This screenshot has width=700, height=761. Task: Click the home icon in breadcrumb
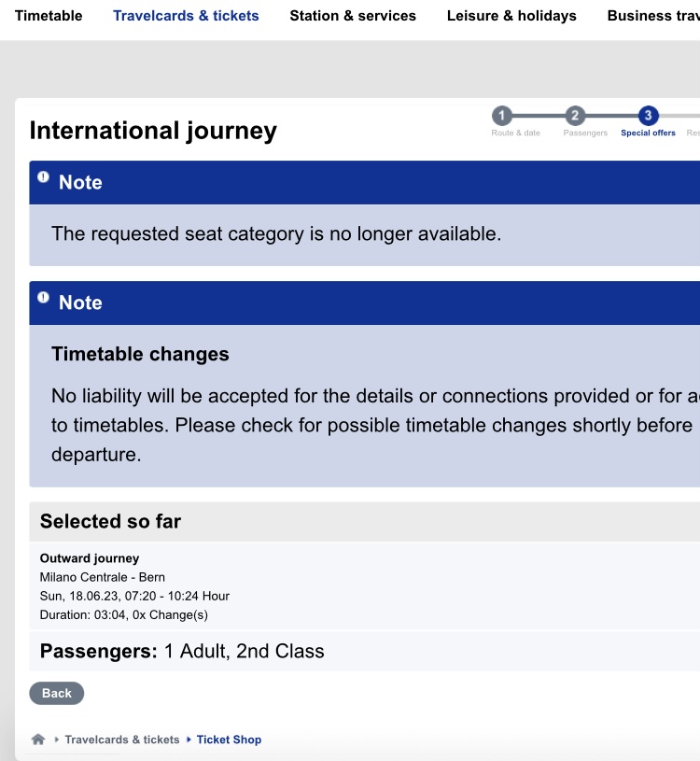38,740
